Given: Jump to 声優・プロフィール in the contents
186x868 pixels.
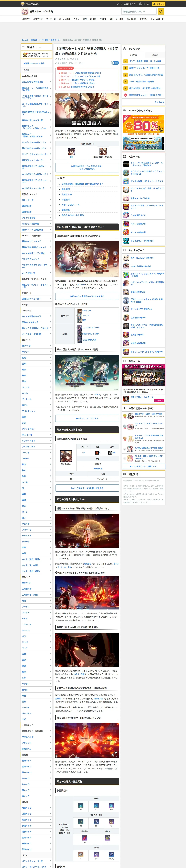Looking at the screenshot, I should [x=71, y=205].
